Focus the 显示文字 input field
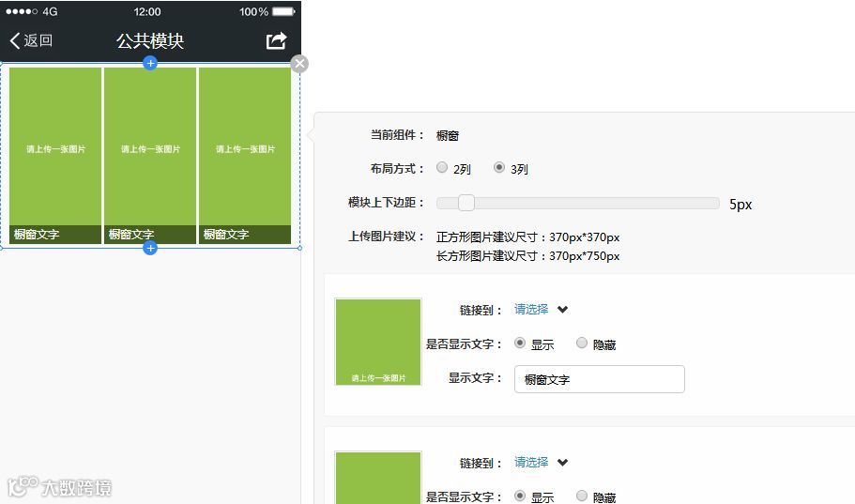 (x=600, y=379)
